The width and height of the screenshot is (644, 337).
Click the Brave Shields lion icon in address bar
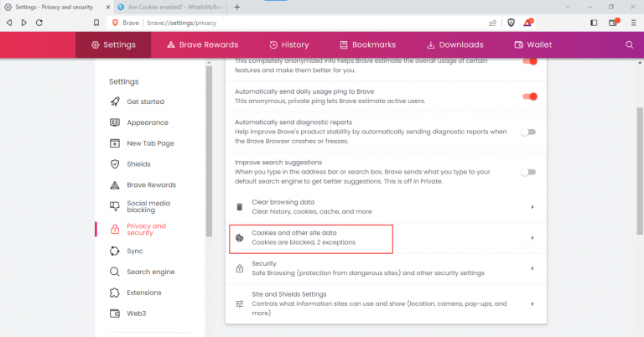click(512, 23)
